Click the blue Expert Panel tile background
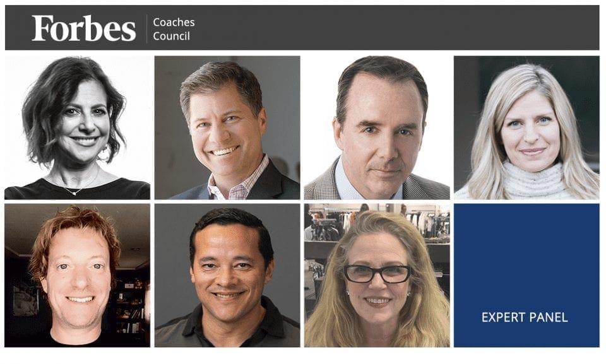Viewport: 606px width, 364px height. [526, 263]
